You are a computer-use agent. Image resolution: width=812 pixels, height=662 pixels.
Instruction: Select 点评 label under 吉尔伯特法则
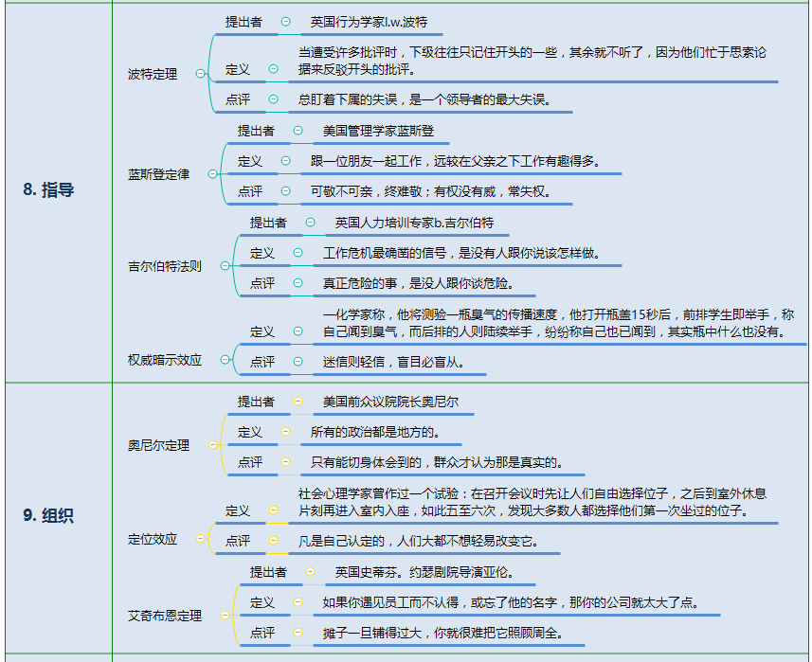coord(262,283)
